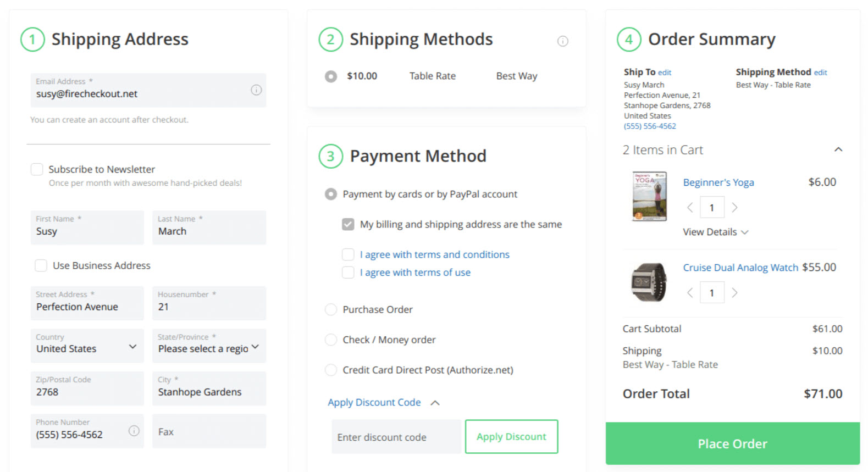This screenshot has width=868, height=472.
Task: Increase the Cruise Dual Analog Watch quantity
Action: (734, 293)
